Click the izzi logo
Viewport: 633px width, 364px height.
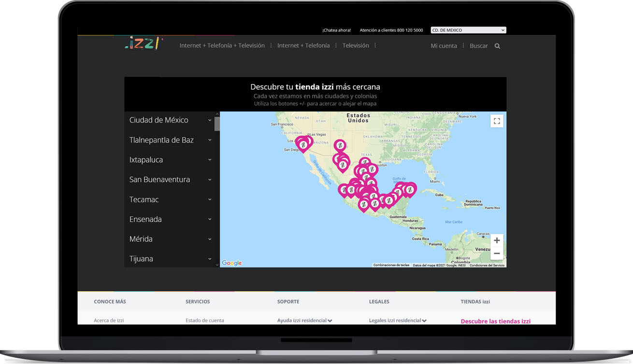click(x=144, y=43)
